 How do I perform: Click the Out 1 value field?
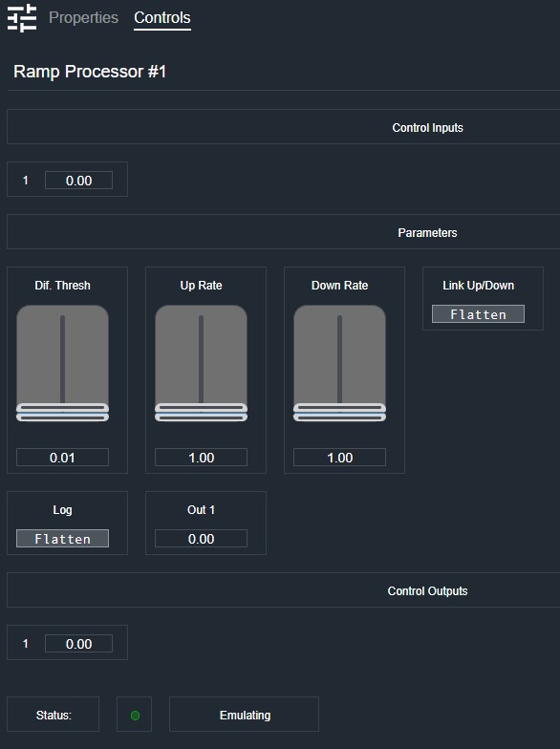click(x=201, y=539)
